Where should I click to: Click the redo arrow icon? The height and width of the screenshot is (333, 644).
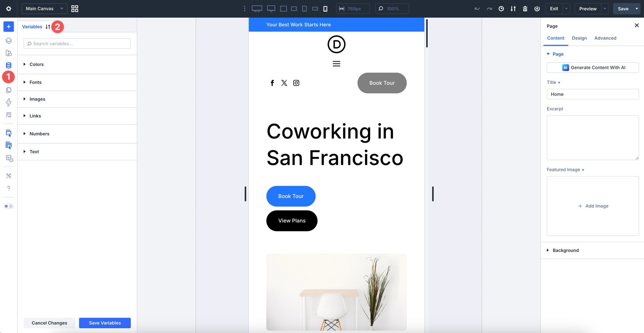[489, 9]
